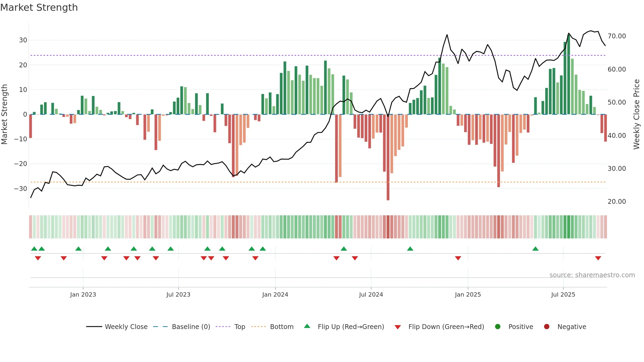The height and width of the screenshot is (362, 644).
Task: Click the Jul 2023 x-axis label
Action: (178, 294)
